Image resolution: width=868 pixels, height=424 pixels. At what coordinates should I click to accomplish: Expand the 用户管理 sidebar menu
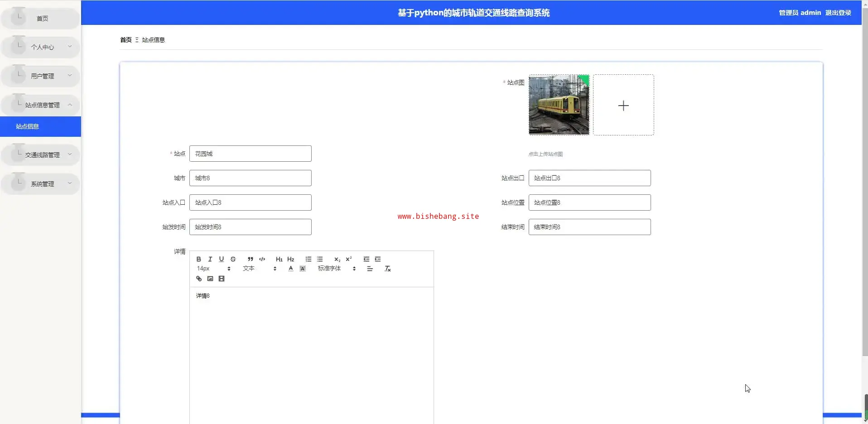[x=42, y=76]
